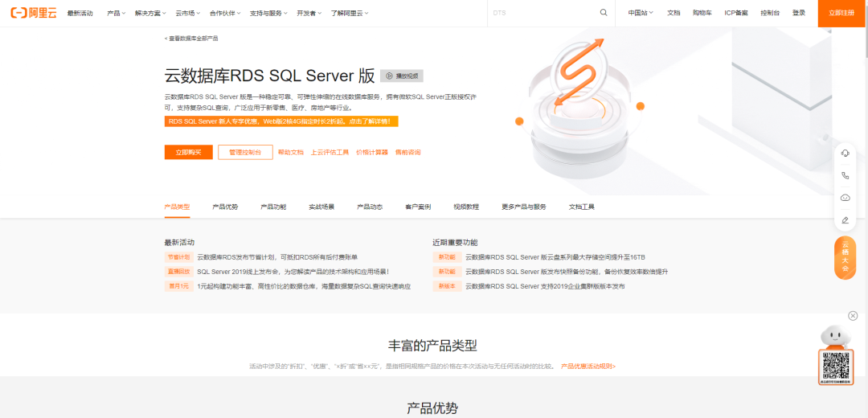Viewport: 868px width, 418px height.
Task: Open the ICP备案 link
Action: [735, 13]
